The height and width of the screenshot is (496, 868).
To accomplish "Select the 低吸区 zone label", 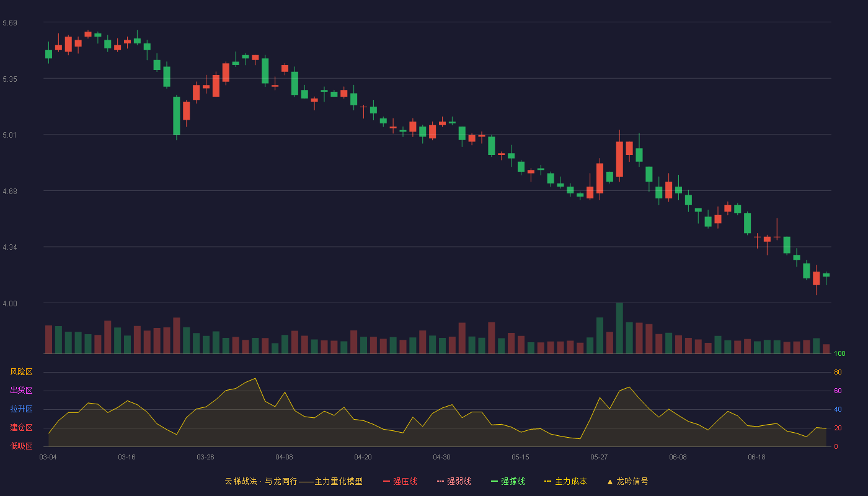I will coord(21,446).
